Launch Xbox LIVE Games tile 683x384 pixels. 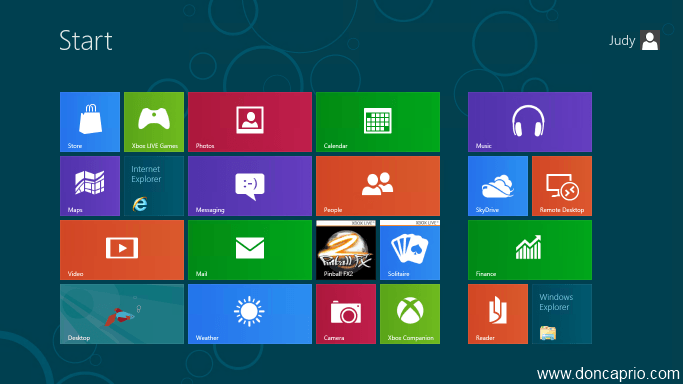[x=154, y=122]
